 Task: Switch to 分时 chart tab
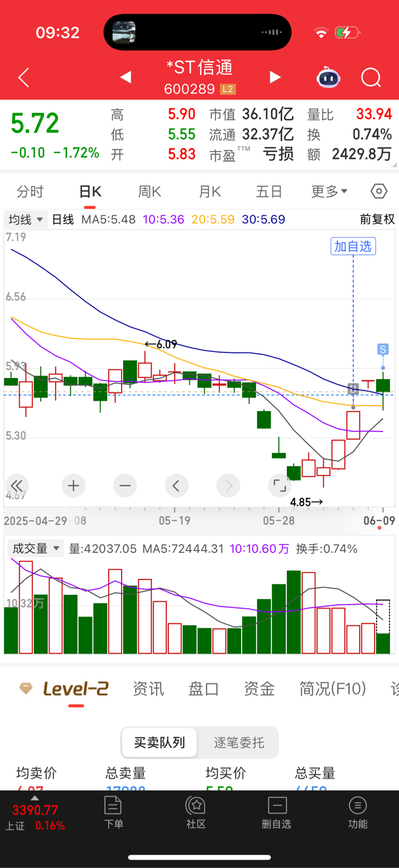pyautogui.click(x=30, y=191)
